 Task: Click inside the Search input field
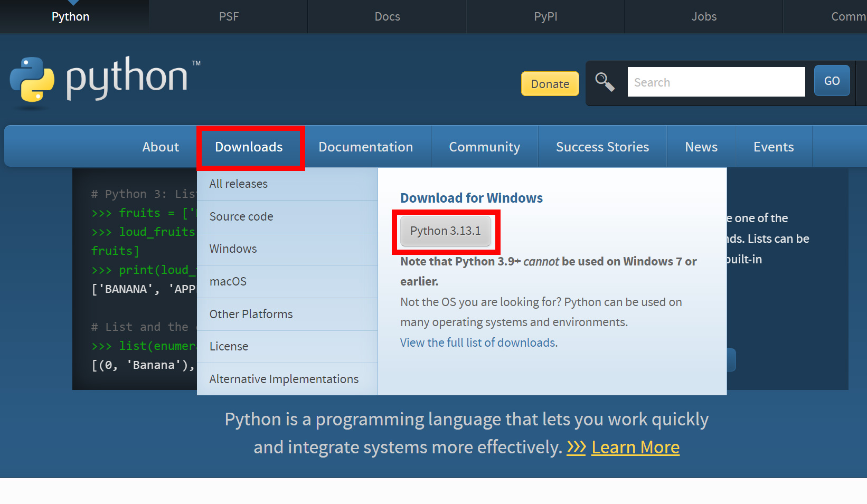click(x=716, y=82)
